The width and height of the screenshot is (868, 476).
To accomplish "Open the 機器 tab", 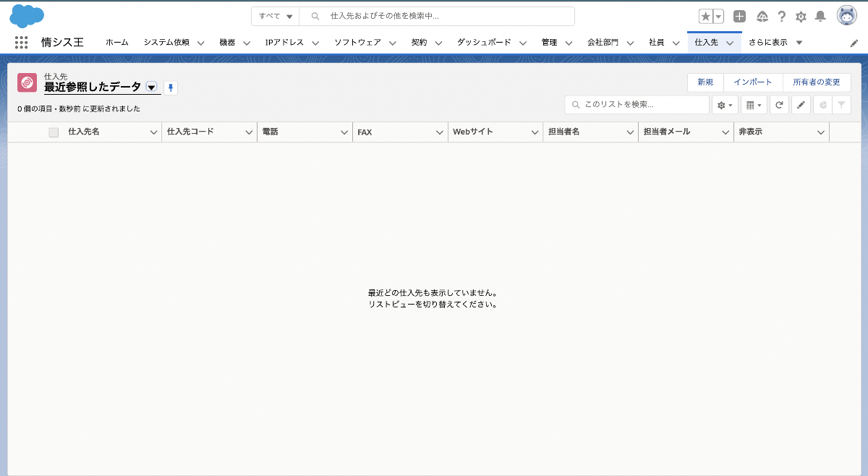I will point(227,43).
